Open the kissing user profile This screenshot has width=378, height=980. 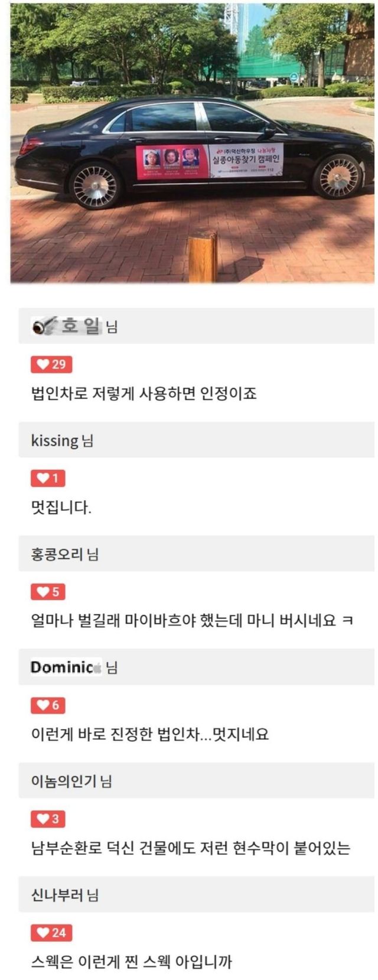tap(55, 441)
